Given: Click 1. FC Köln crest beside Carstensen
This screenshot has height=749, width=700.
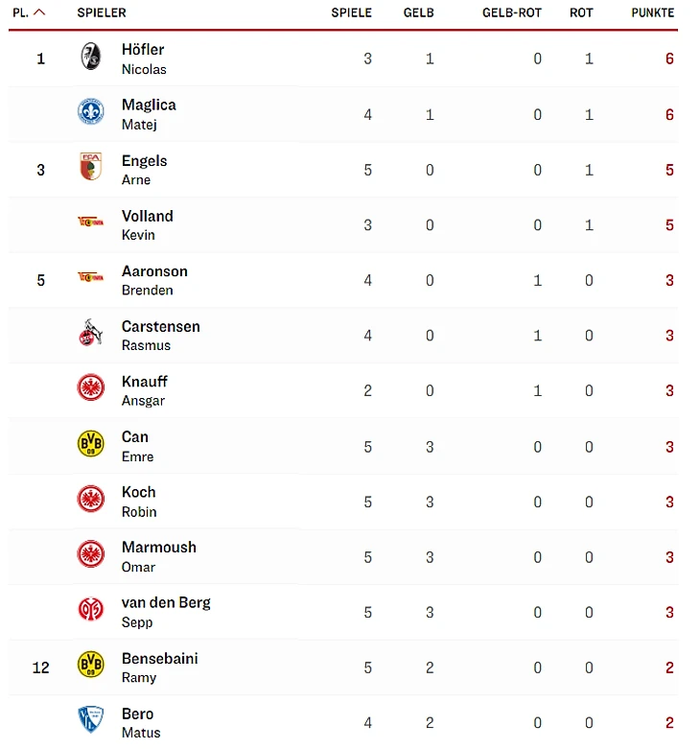Looking at the screenshot, I should pyautogui.click(x=91, y=333).
